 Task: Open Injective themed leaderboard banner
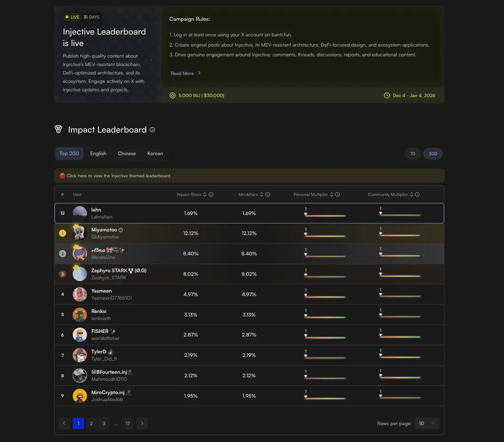249,176
